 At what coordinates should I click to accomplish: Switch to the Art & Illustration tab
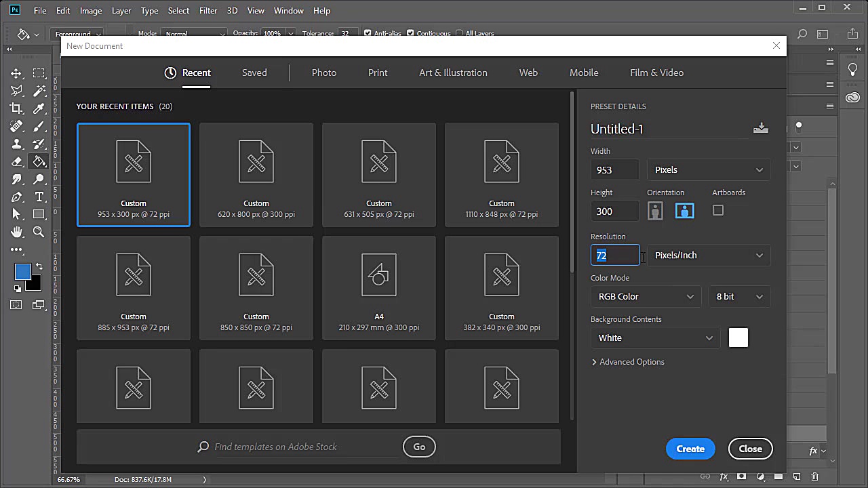pyautogui.click(x=453, y=73)
